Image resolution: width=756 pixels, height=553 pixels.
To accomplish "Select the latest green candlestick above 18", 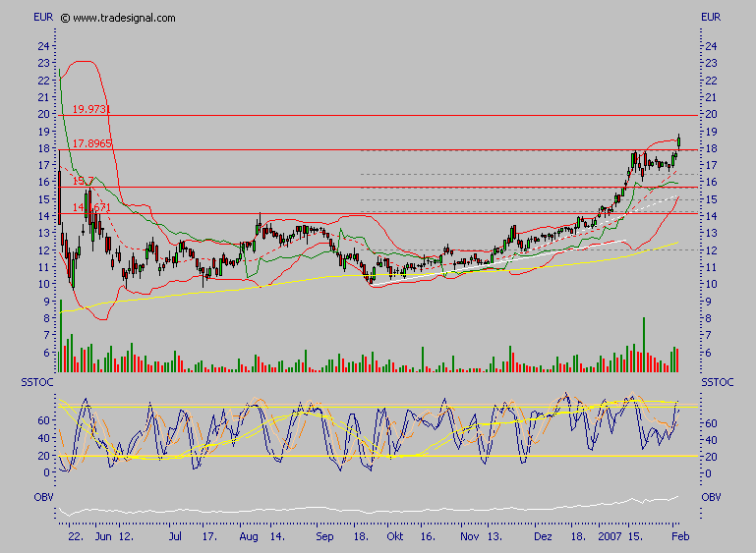I will pyautogui.click(x=679, y=141).
